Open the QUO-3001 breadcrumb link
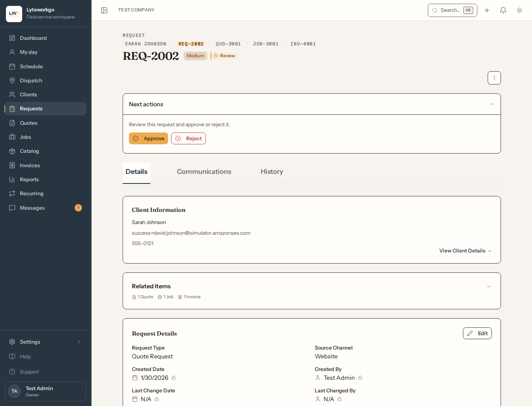 coord(228,44)
